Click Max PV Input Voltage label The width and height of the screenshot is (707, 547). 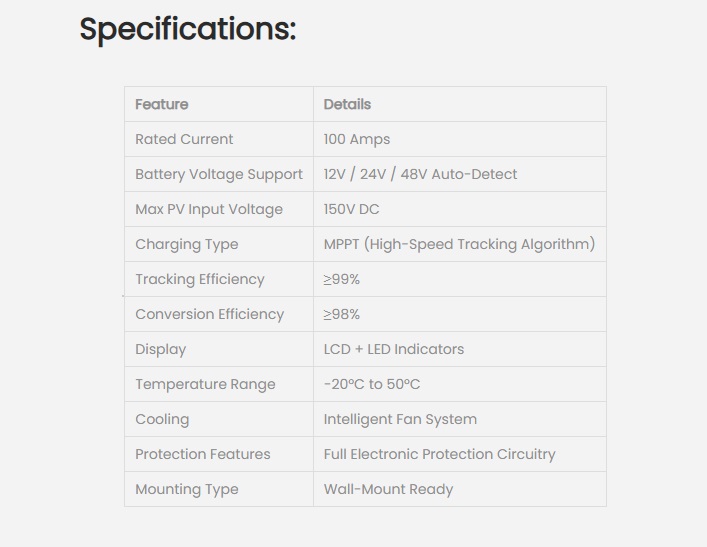click(x=209, y=209)
